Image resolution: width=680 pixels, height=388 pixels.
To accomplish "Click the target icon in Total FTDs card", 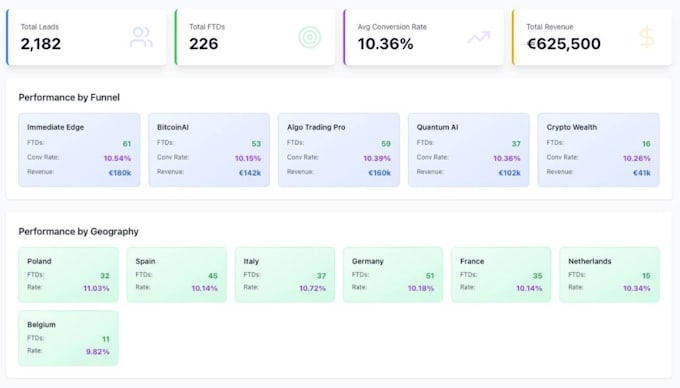I will pyautogui.click(x=310, y=37).
